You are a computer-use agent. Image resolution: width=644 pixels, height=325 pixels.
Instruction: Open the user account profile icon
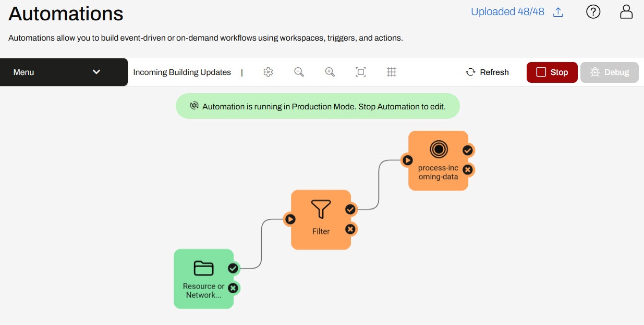[626, 11]
